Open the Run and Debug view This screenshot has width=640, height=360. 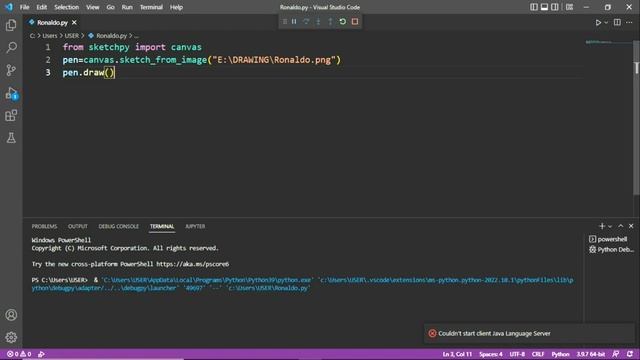click(x=11, y=93)
